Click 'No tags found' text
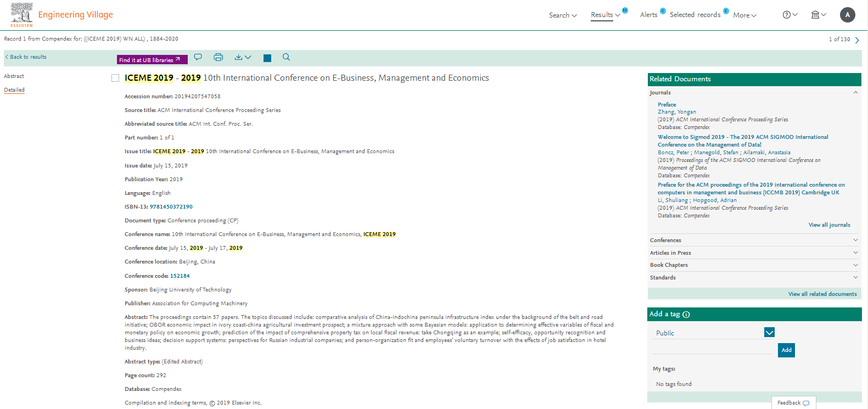The image size is (868, 409). [674, 384]
